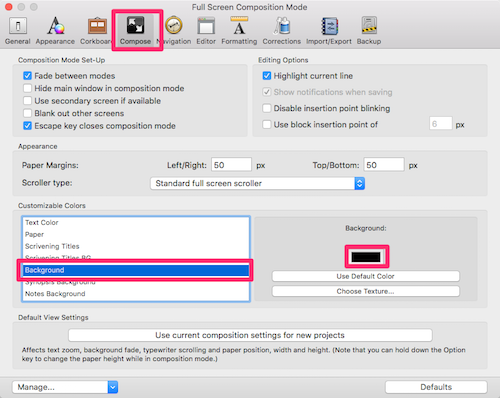Open the Import/Export preferences pane

(329, 31)
